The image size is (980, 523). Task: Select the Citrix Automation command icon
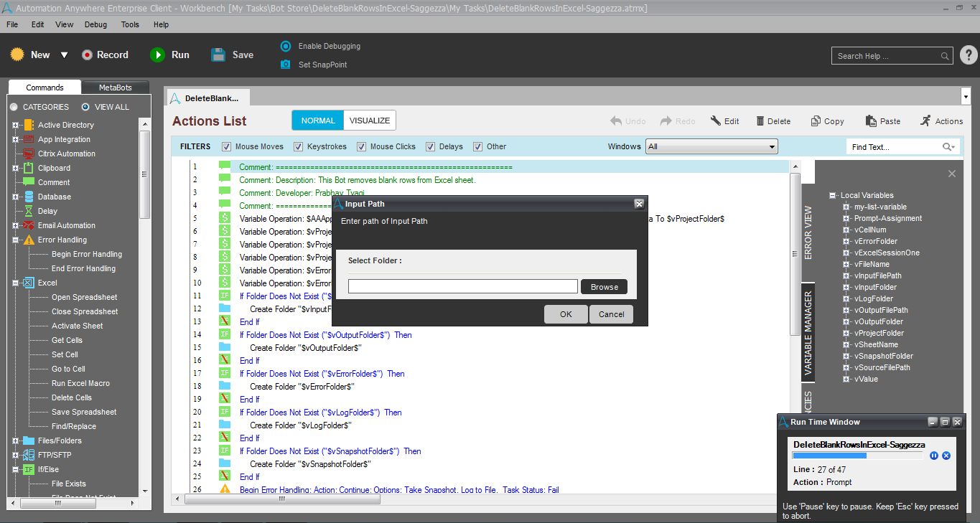pos(29,154)
